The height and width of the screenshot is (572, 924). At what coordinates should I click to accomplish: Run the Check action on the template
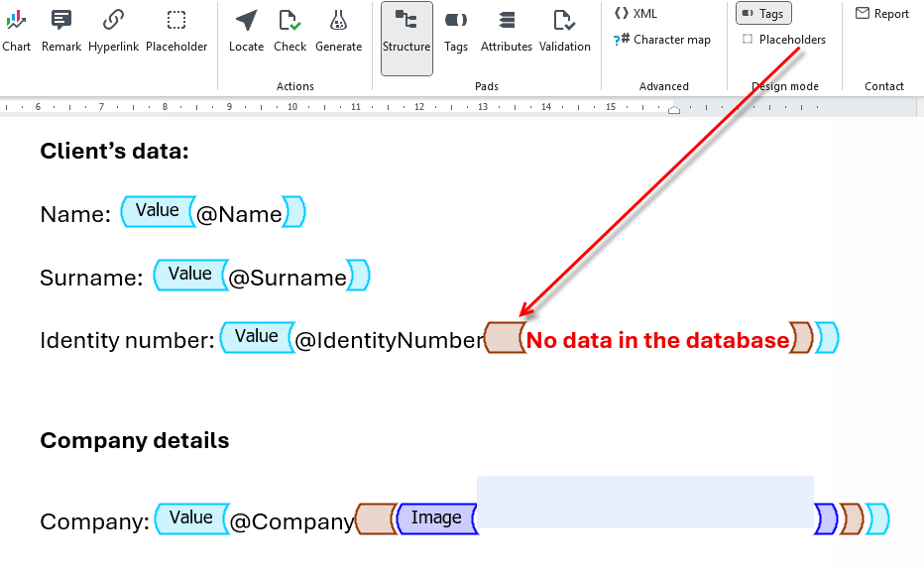289,31
